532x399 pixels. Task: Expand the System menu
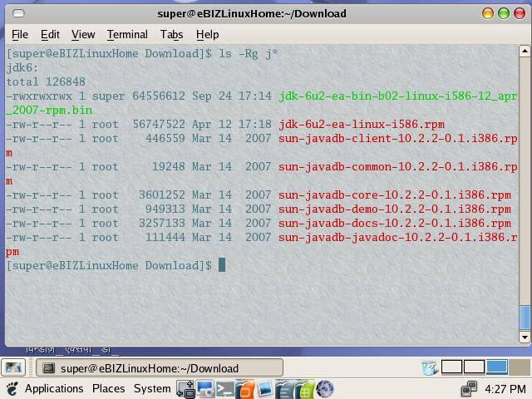pyautogui.click(x=152, y=388)
